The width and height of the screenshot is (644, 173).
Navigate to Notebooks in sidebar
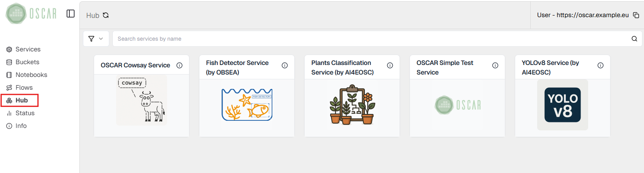tap(31, 75)
